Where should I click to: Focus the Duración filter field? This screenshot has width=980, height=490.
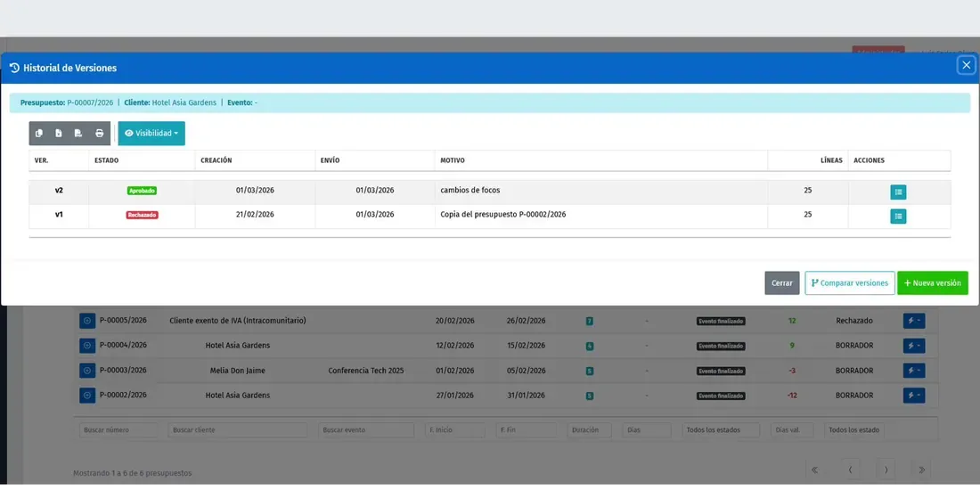point(590,430)
